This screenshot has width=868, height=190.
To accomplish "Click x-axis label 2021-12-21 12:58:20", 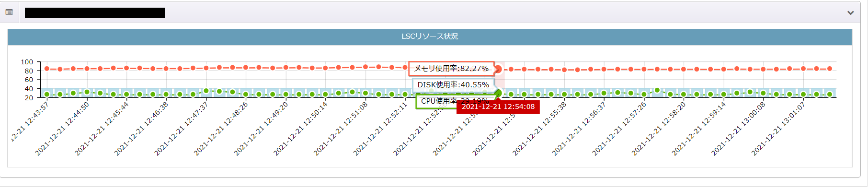I will [x=659, y=129].
